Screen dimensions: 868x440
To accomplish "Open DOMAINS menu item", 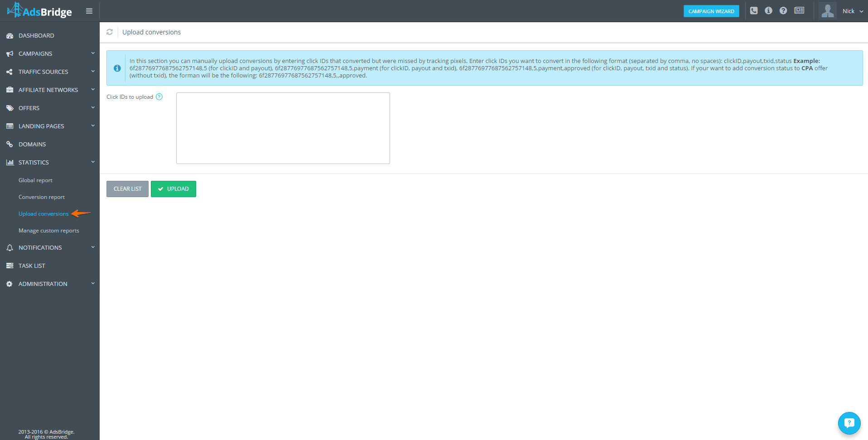I will click(32, 145).
